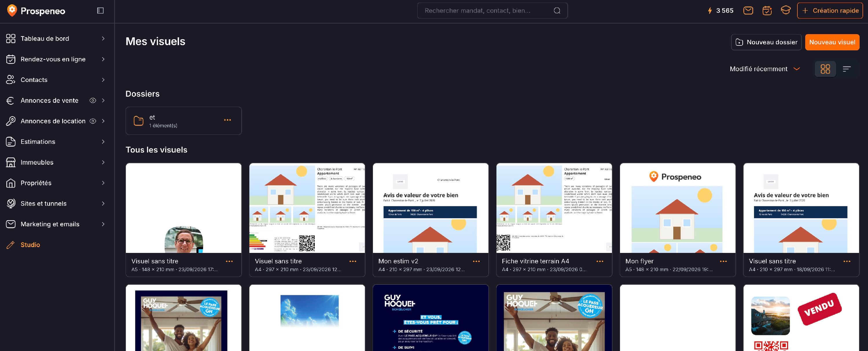Image resolution: width=868 pixels, height=351 pixels.
Task: Open options dots for 'Fiche vitrine terrain A4'
Action: [x=600, y=261]
